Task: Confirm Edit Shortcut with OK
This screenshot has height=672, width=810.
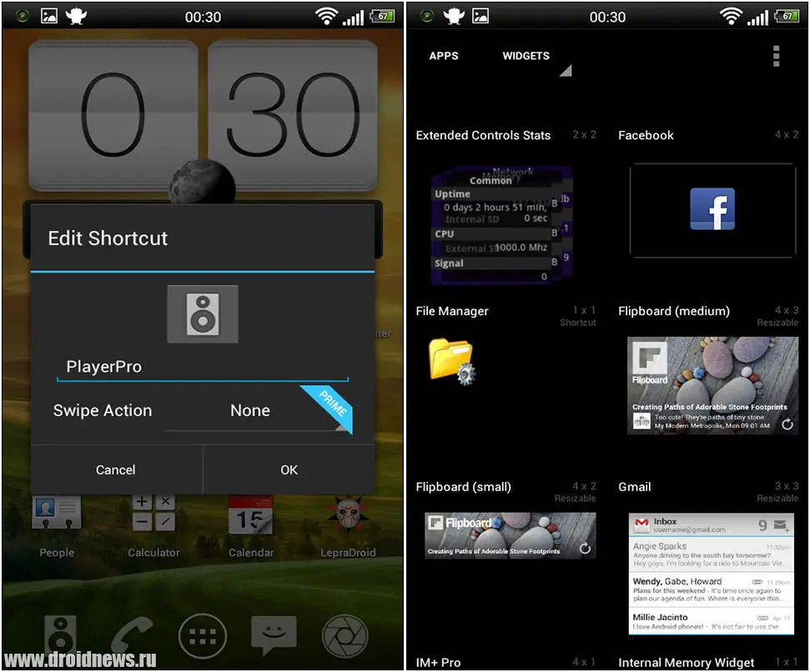Action: click(289, 469)
